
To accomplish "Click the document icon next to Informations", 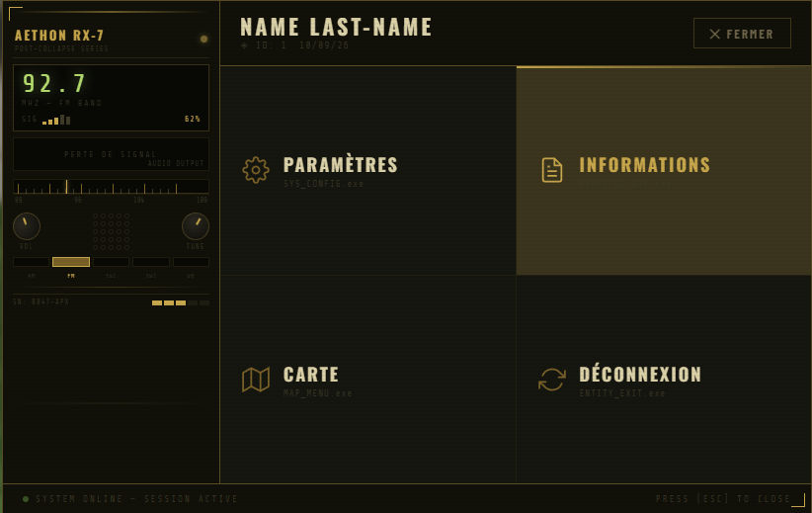I will click(552, 170).
